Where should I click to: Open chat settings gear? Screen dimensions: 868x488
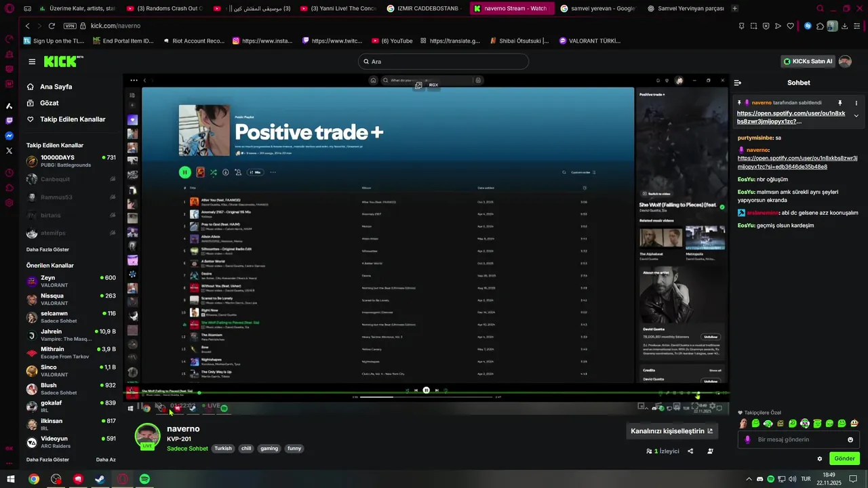tap(819, 459)
